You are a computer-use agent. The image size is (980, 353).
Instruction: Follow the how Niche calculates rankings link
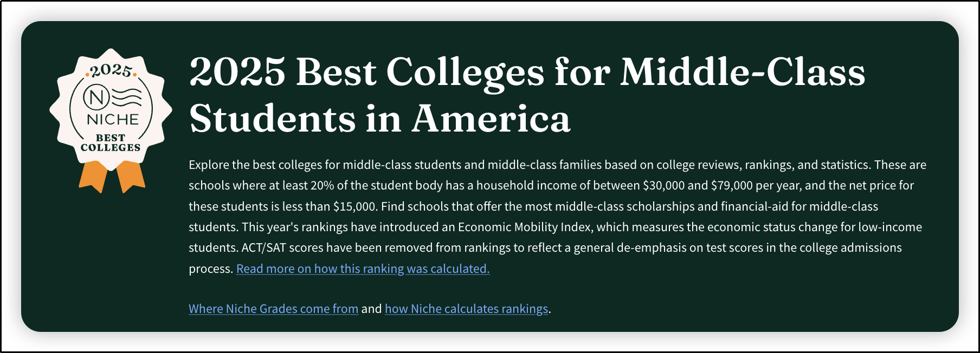click(x=466, y=309)
